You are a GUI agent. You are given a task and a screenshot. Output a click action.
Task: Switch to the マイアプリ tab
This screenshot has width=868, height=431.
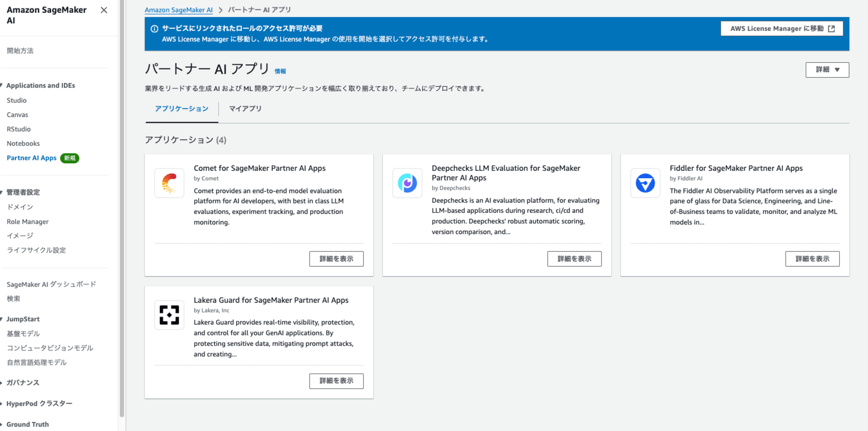(x=245, y=109)
